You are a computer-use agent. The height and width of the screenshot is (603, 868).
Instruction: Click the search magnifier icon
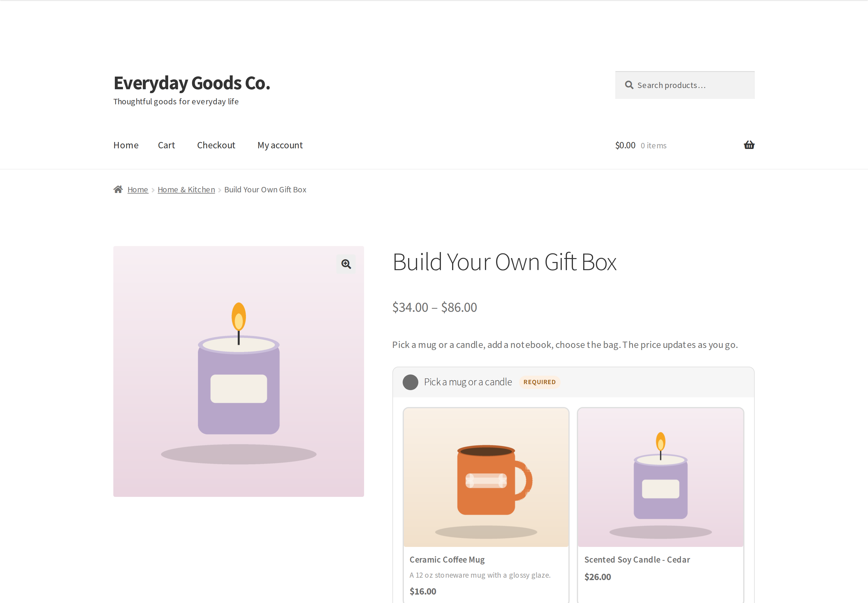(x=629, y=85)
